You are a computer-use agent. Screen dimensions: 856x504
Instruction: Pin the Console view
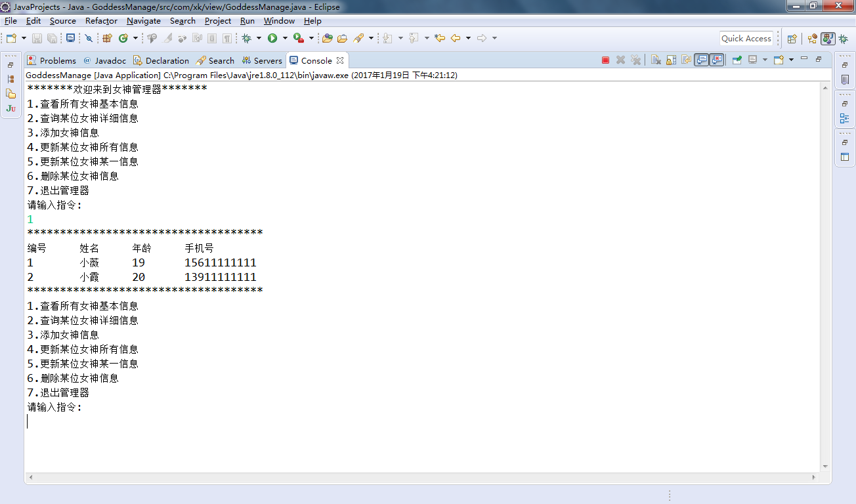pyautogui.click(x=737, y=60)
